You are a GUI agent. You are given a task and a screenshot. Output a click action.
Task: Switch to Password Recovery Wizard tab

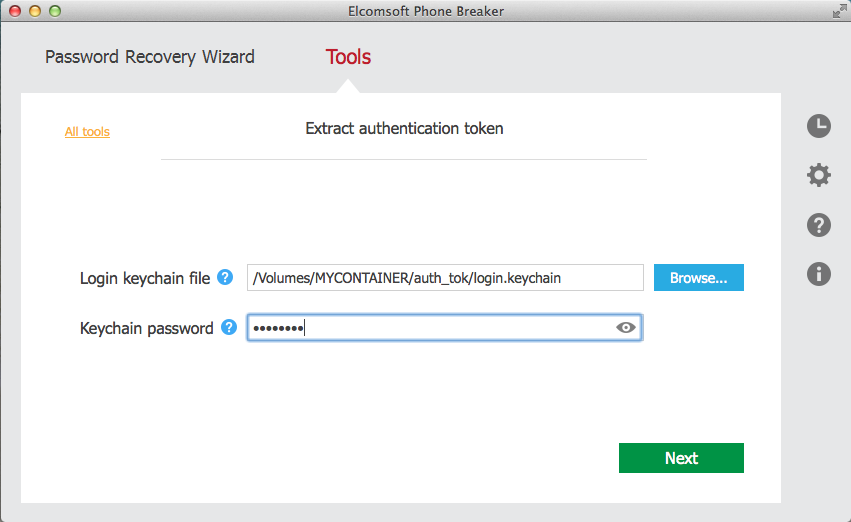click(x=150, y=57)
